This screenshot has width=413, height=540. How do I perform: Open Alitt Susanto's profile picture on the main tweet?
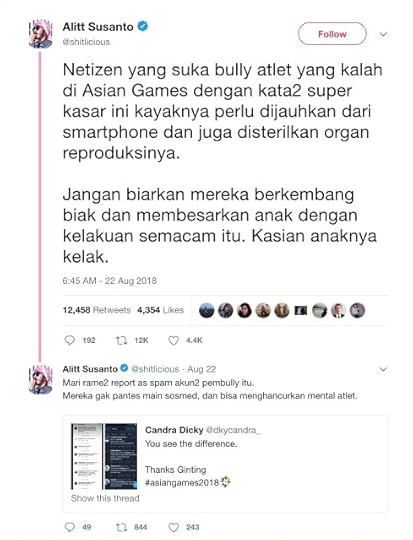[40, 34]
